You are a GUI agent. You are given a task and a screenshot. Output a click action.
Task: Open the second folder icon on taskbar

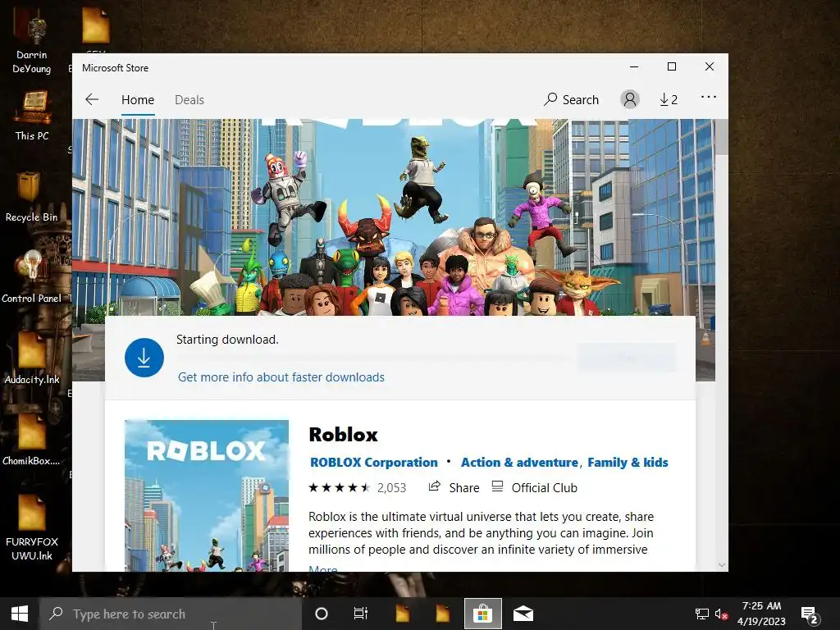click(442, 614)
